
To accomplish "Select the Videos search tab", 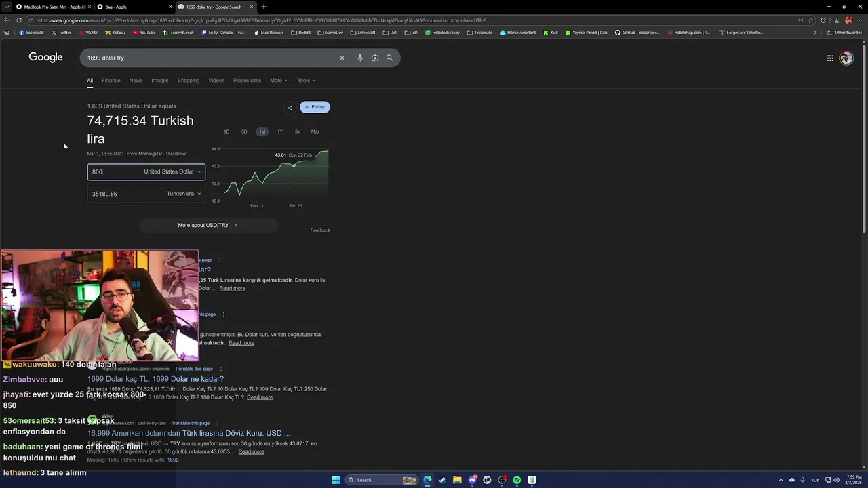I will pyautogui.click(x=216, y=81).
